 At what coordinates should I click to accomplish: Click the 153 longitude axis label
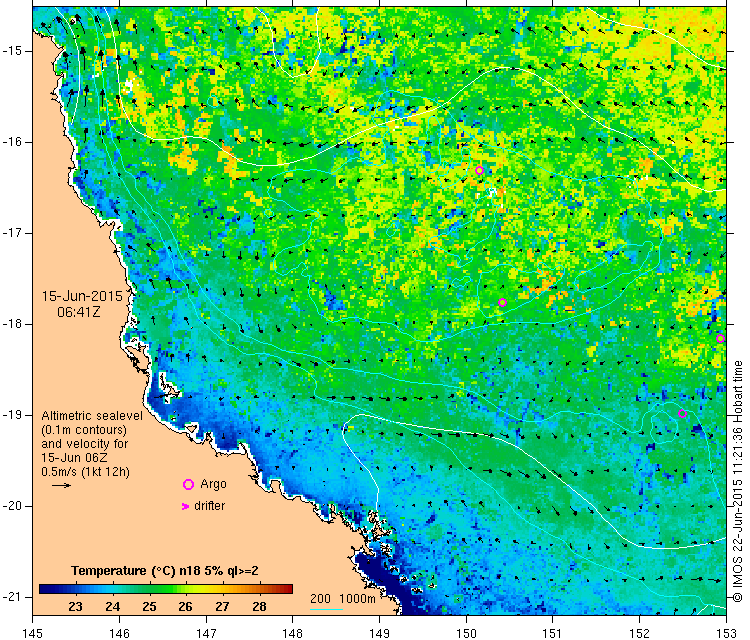pos(726,634)
